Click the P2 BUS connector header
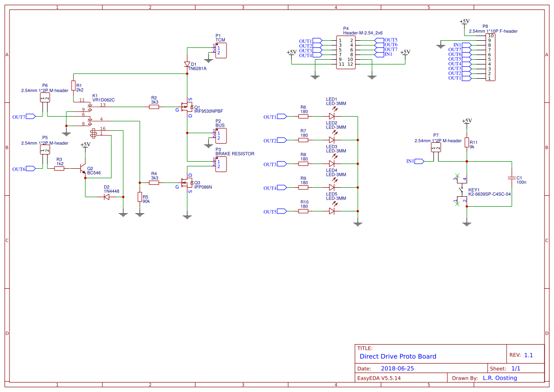Viewport: 554px width, 392px height. [x=221, y=135]
